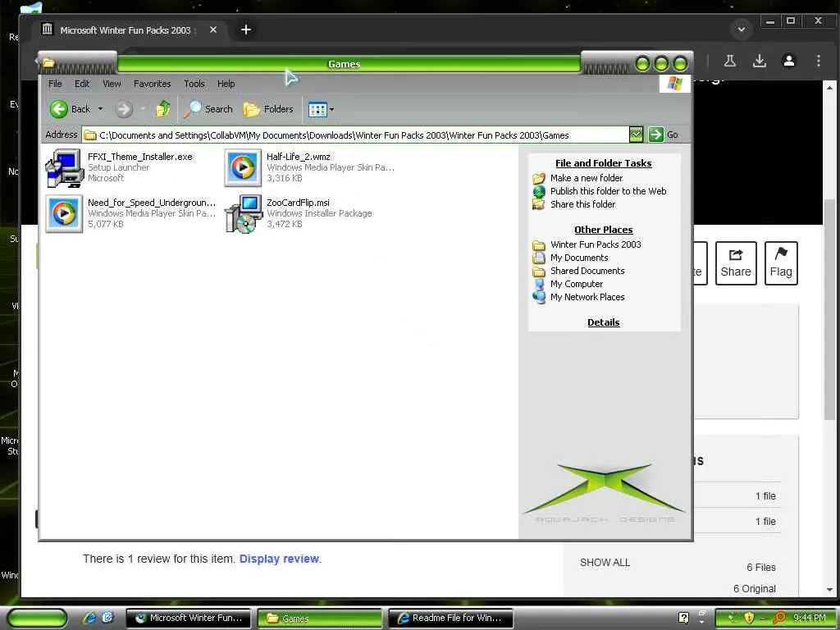
Task: Click the browser labs flask icon
Action: (x=729, y=61)
